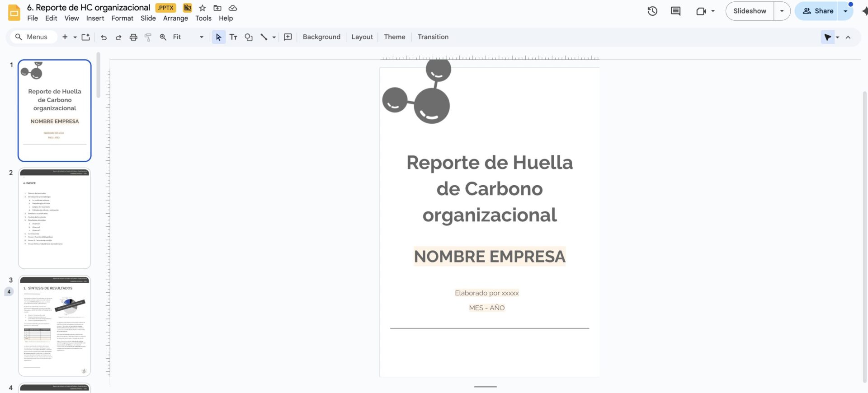Viewport: 868px width, 393px height.
Task: Click the Undo arrow icon
Action: 104,37
